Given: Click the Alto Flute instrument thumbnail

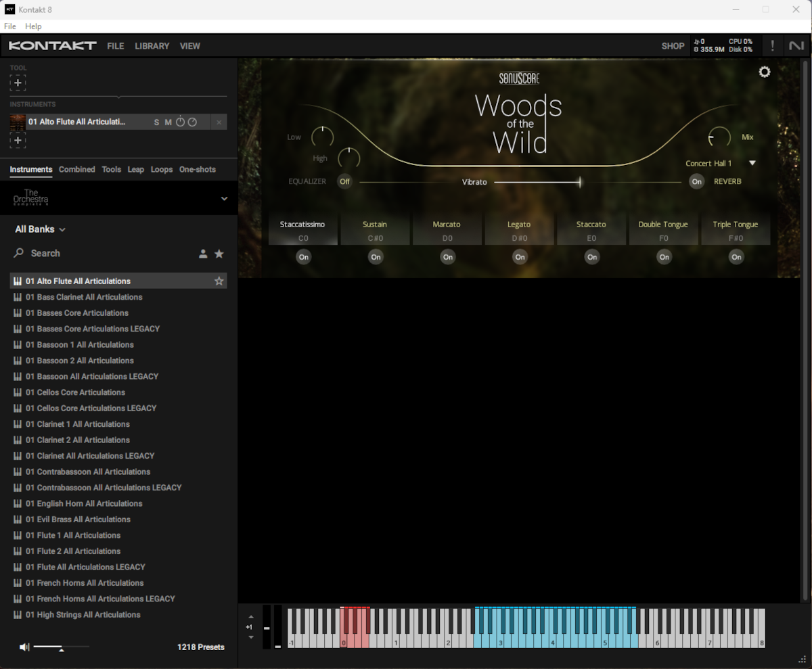Looking at the screenshot, I should pos(18,122).
